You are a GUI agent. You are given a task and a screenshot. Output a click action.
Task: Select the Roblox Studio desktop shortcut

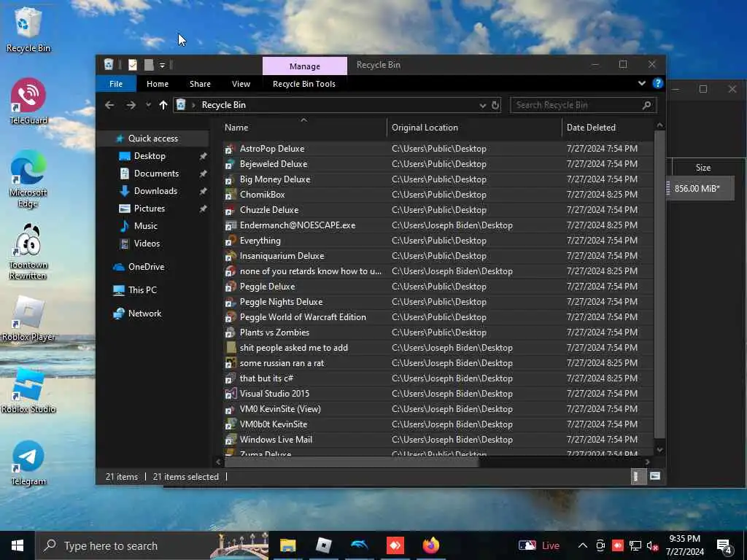28,391
